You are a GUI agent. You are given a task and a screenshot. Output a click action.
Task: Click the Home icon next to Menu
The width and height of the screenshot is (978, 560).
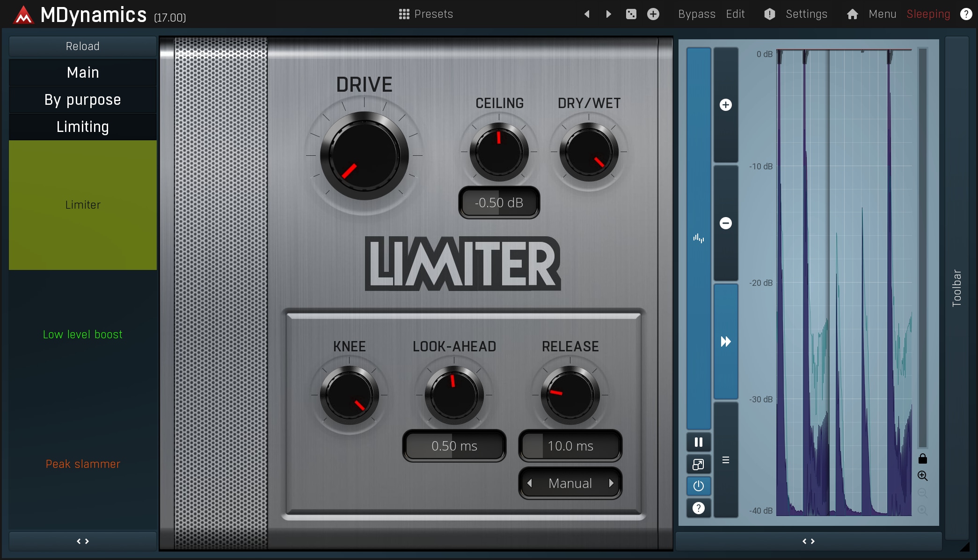pyautogui.click(x=852, y=14)
